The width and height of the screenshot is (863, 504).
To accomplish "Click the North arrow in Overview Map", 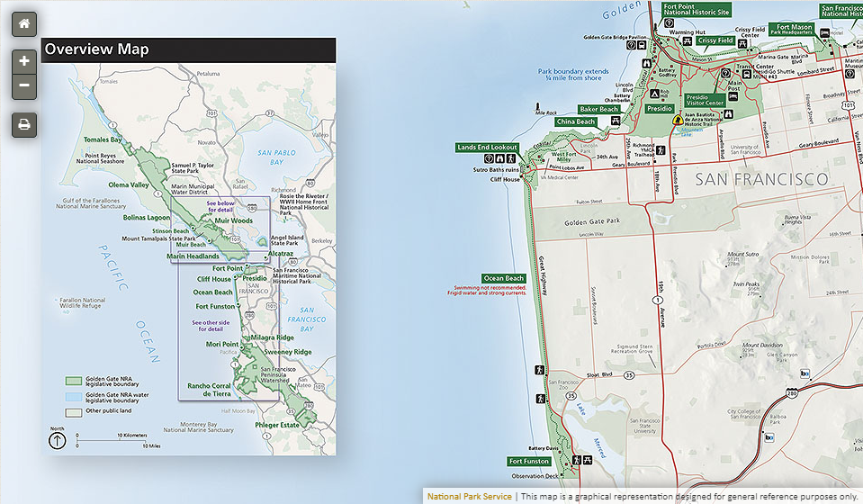I will coord(58,441).
